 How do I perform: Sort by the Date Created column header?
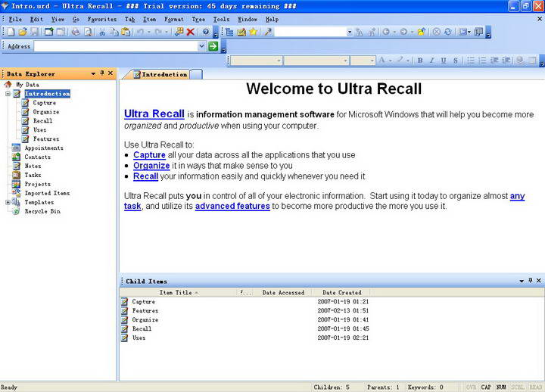[341, 292]
